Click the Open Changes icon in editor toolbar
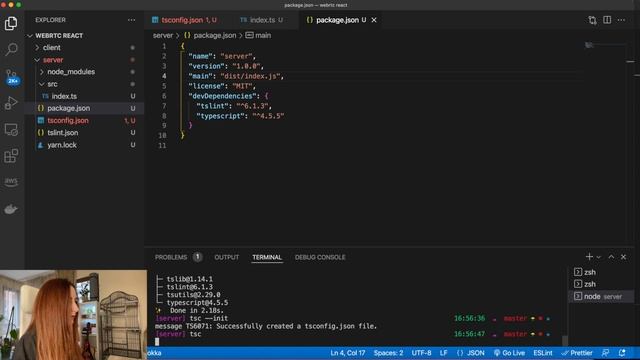The width and height of the screenshot is (640, 360). point(592,20)
